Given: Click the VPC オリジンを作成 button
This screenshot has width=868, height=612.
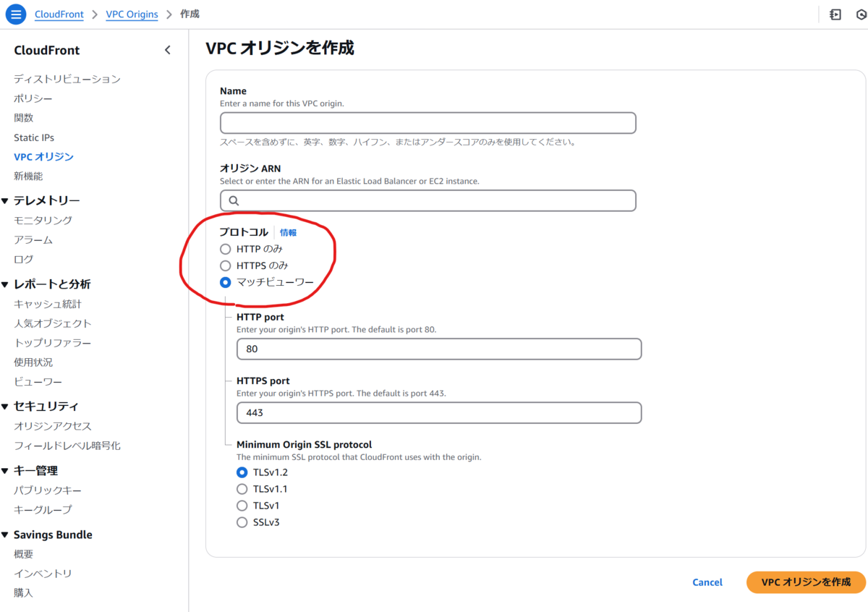Looking at the screenshot, I should [x=806, y=582].
